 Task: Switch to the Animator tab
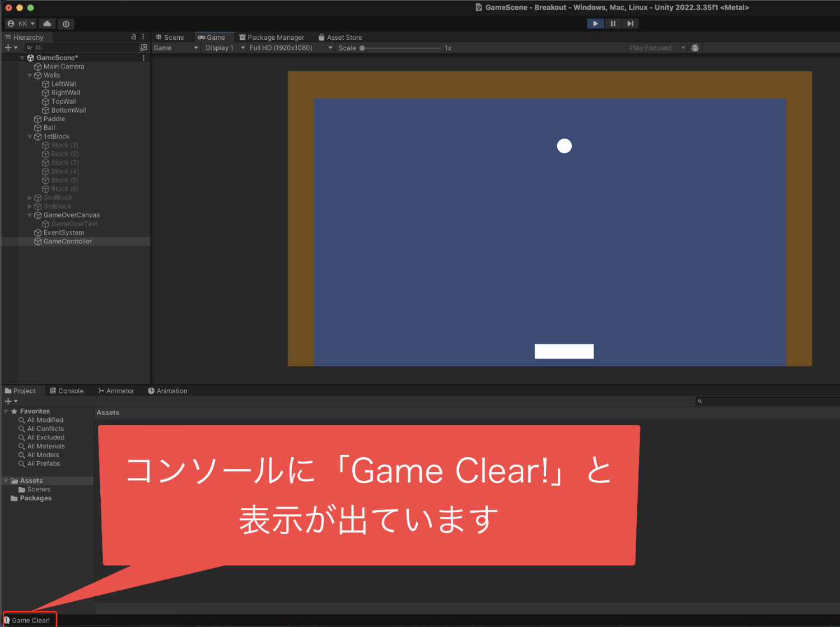tap(116, 391)
